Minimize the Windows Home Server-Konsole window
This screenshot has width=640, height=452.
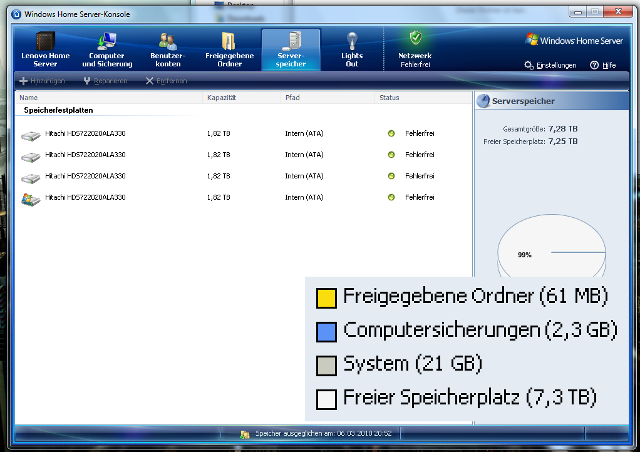(x=578, y=12)
